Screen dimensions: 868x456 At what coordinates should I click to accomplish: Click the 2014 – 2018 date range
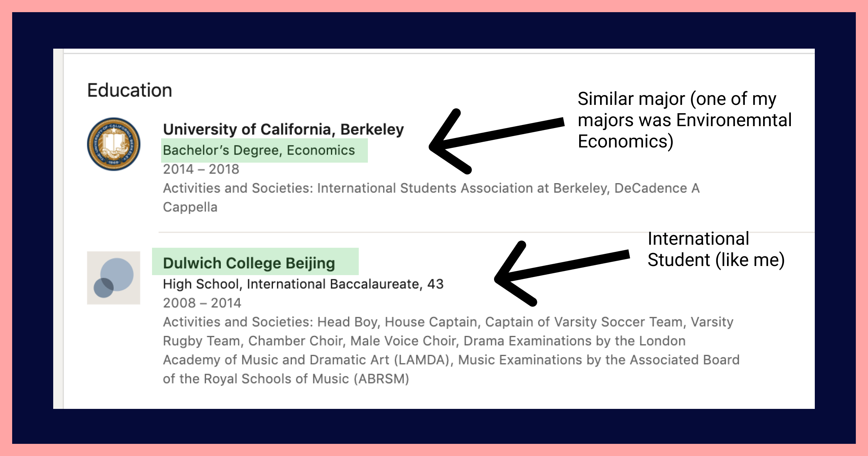(201, 169)
